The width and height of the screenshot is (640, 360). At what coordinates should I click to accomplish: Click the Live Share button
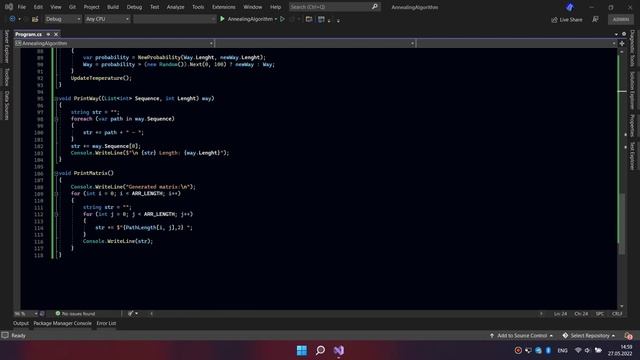(x=567, y=20)
